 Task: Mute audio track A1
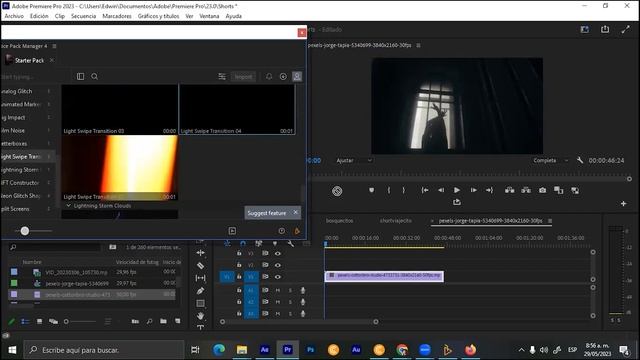(278, 290)
